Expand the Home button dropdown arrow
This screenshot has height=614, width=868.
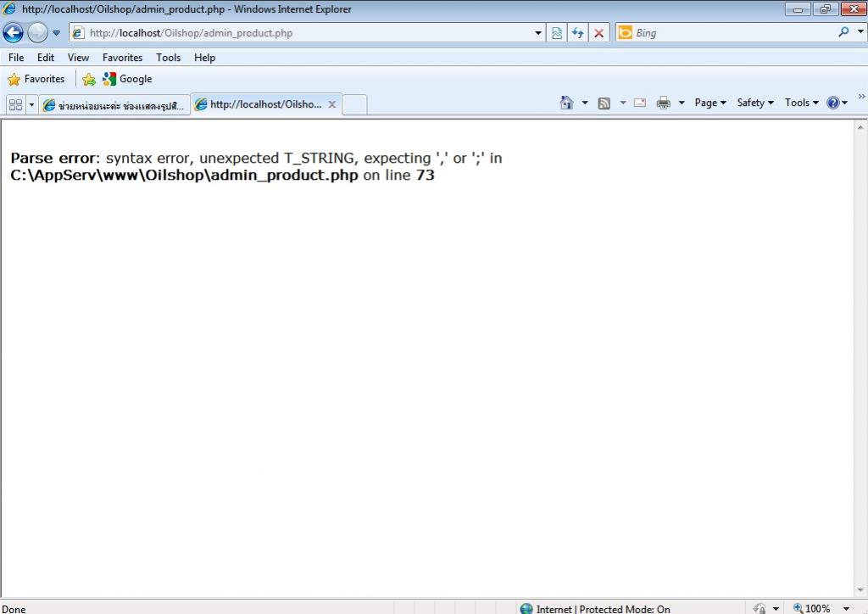(x=585, y=103)
